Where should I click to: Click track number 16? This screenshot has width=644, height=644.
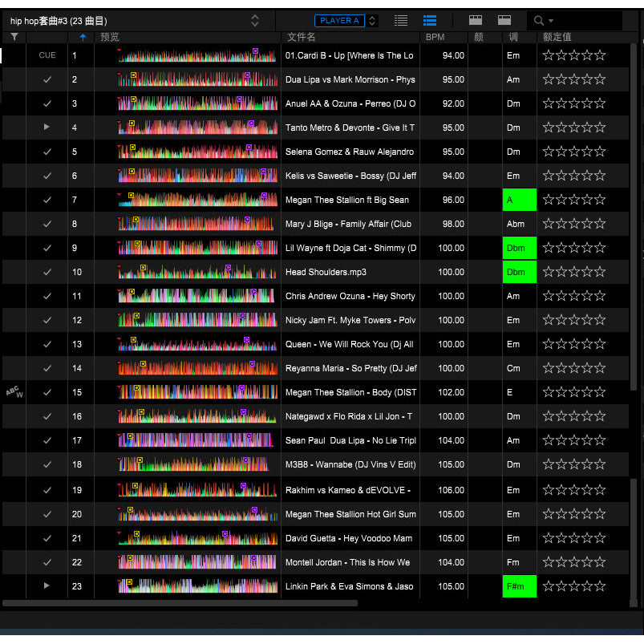[77, 416]
